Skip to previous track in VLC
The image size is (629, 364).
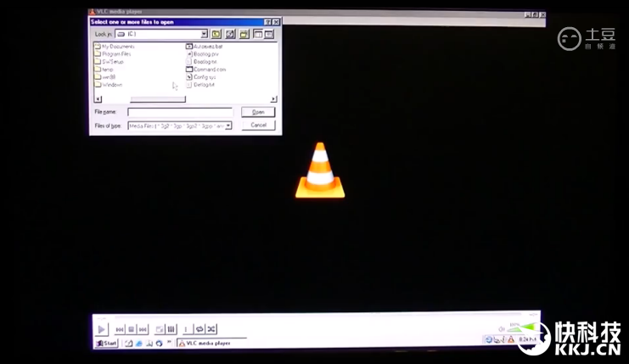click(x=120, y=329)
